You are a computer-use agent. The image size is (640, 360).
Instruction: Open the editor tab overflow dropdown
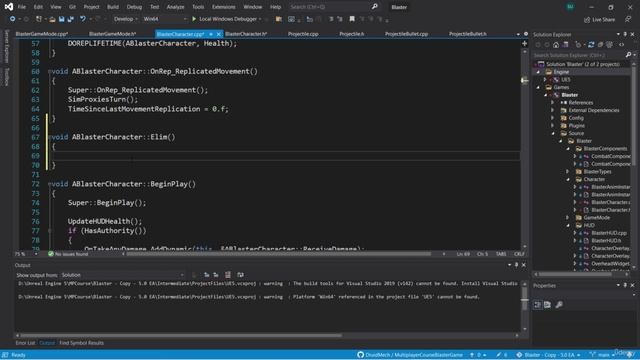point(518,34)
